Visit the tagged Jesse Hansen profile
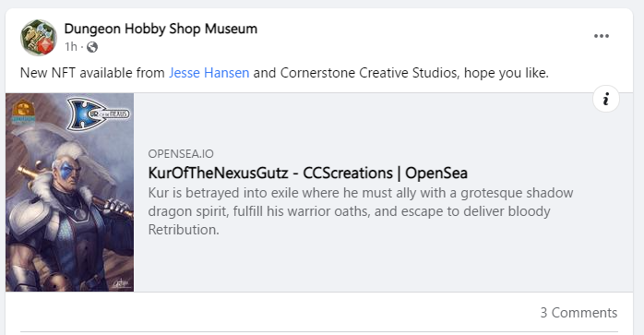The image size is (644, 335). pyautogui.click(x=209, y=73)
